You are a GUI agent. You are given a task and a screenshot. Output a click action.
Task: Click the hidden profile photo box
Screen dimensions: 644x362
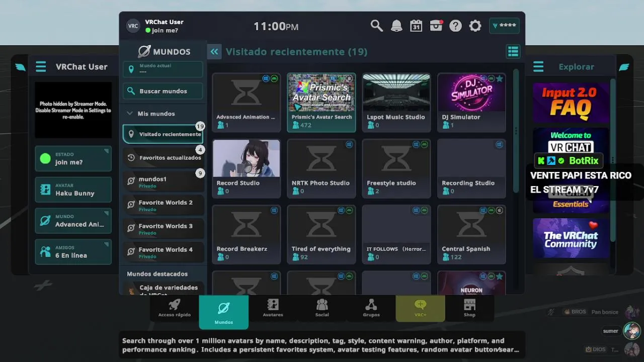[x=73, y=110]
